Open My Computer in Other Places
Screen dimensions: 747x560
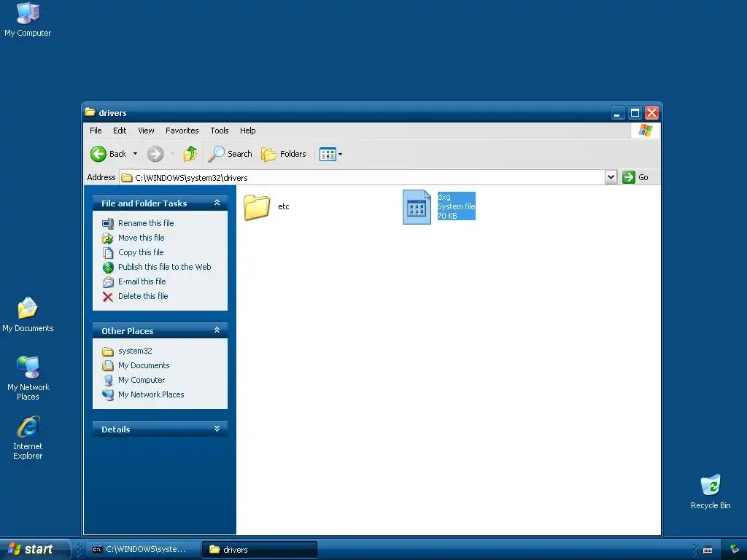142,380
